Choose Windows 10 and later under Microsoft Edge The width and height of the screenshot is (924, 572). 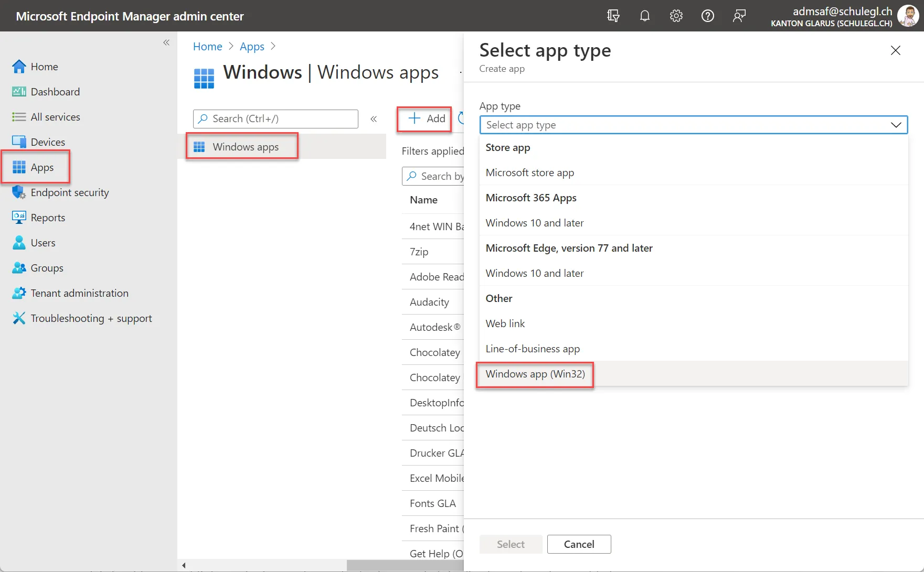(694, 273)
